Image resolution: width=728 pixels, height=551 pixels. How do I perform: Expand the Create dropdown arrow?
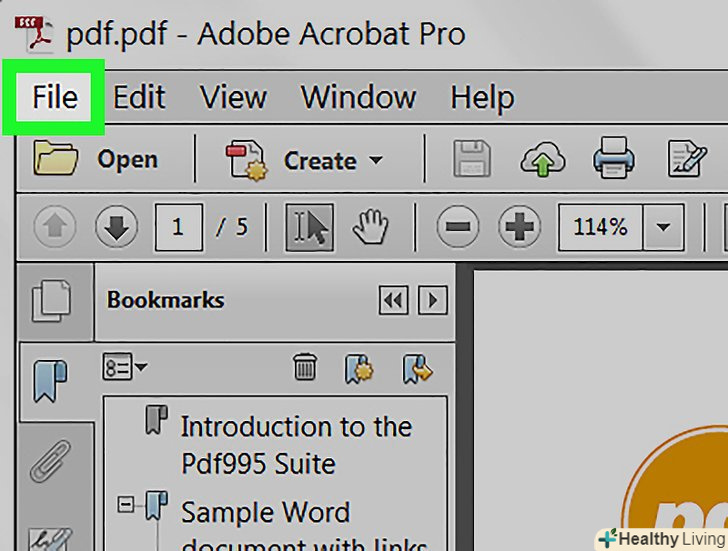376,160
